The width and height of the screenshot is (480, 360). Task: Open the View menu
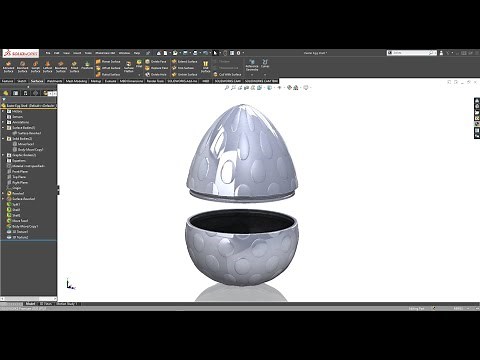(67, 53)
